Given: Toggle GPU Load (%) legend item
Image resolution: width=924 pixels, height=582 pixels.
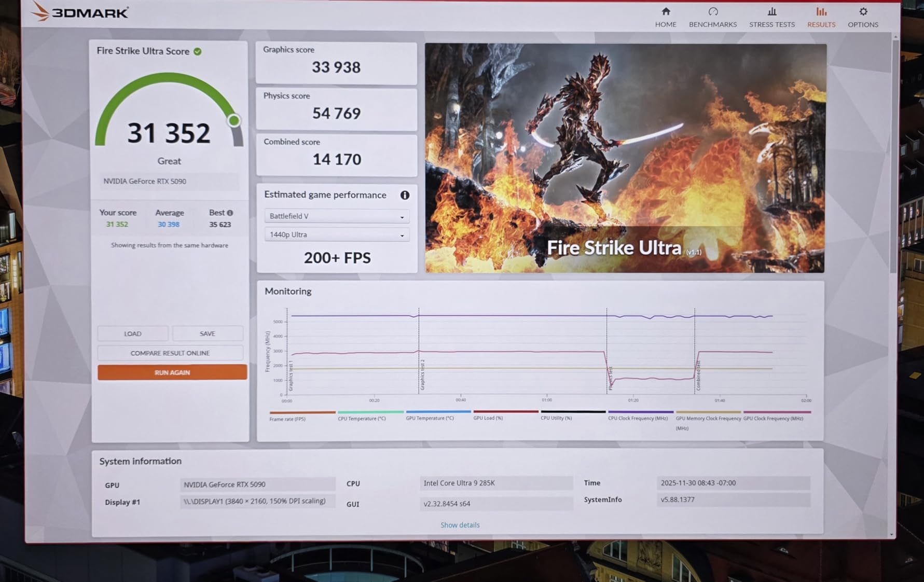Looking at the screenshot, I should point(506,415).
